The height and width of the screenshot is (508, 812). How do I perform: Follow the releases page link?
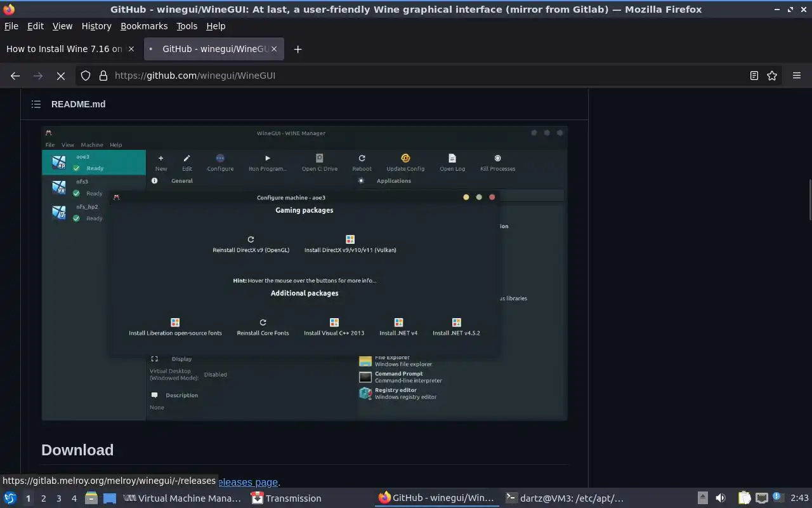247,482
